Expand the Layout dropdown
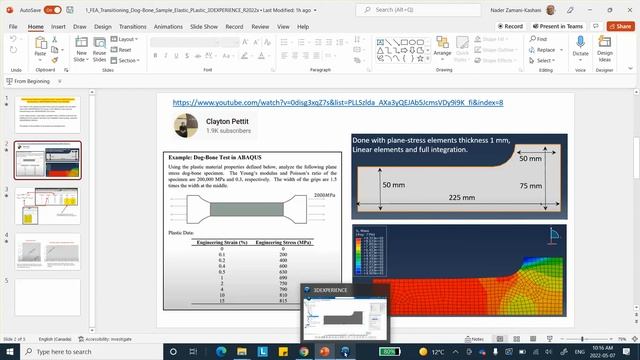Image resolution: width=640 pixels, height=360 pixels. point(124,39)
